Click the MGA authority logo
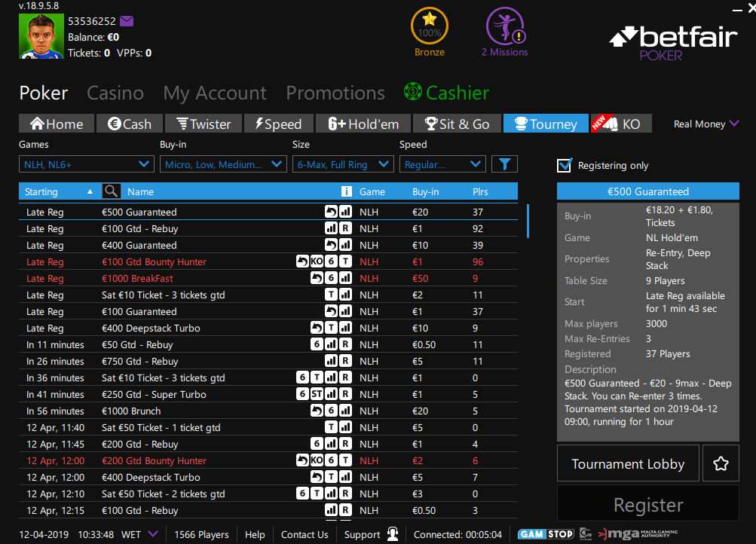The width and height of the screenshot is (756, 544). [x=638, y=533]
